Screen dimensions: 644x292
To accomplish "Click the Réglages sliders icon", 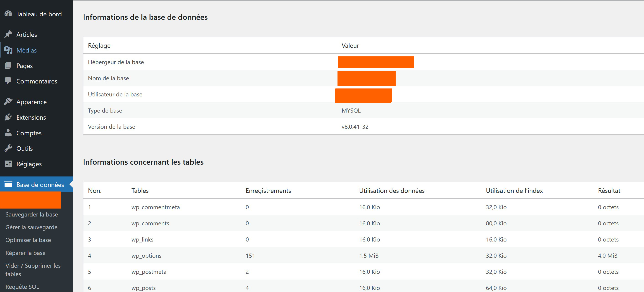I will pyautogui.click(x=8, y=164).
